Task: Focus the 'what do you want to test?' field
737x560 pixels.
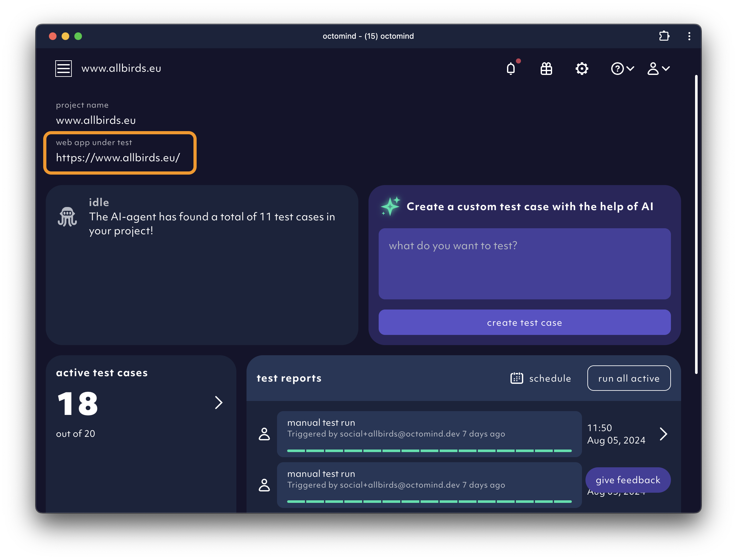Action: point(524,264)
